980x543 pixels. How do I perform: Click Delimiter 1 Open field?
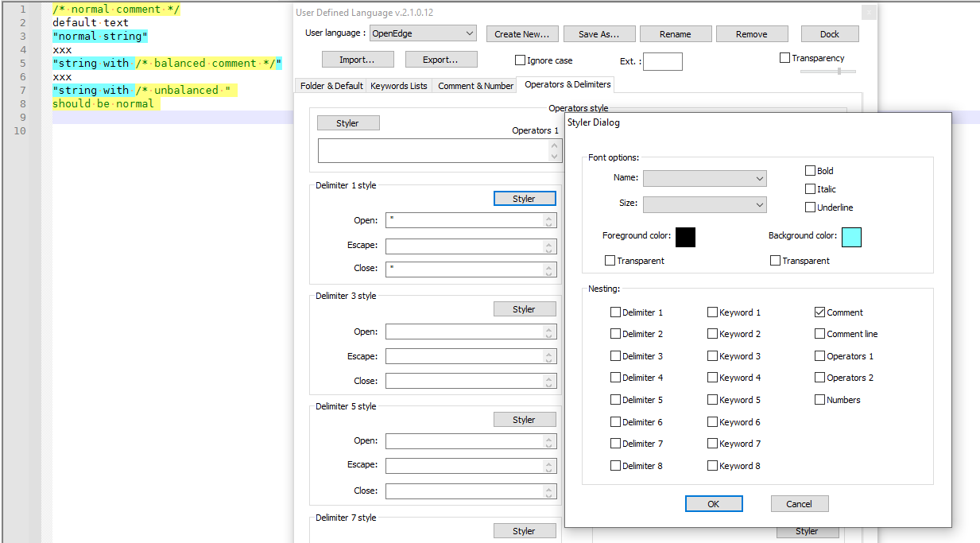(x=471, y=220)
